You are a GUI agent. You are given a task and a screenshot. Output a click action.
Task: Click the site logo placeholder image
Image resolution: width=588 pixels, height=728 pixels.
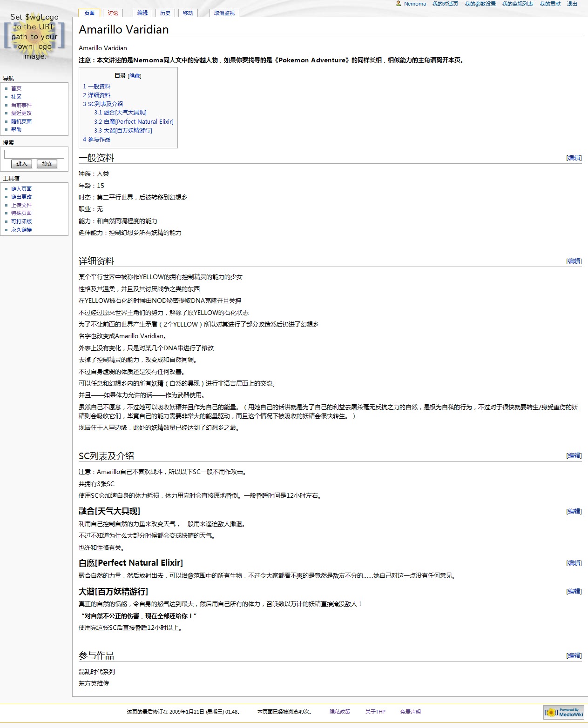34,37
